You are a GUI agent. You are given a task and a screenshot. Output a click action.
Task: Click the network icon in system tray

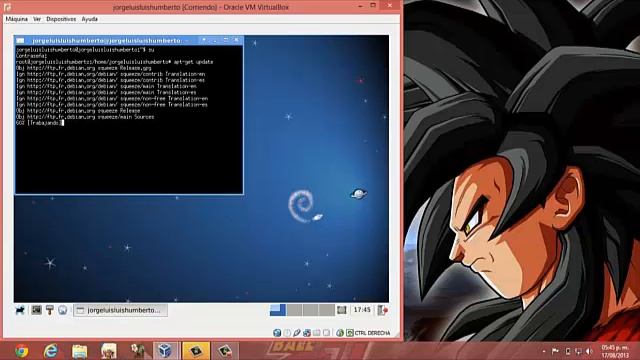(x=578, y=351)
